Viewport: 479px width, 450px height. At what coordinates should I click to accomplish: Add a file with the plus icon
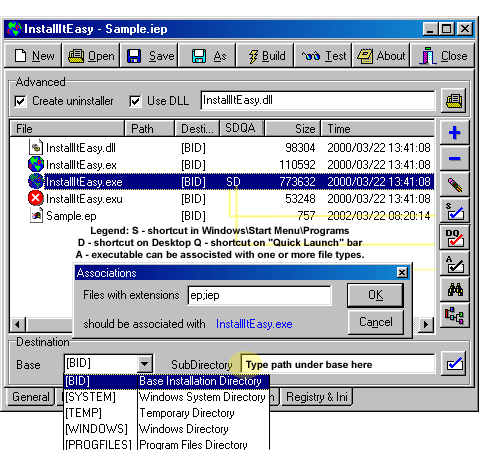[x=454, y=133]
